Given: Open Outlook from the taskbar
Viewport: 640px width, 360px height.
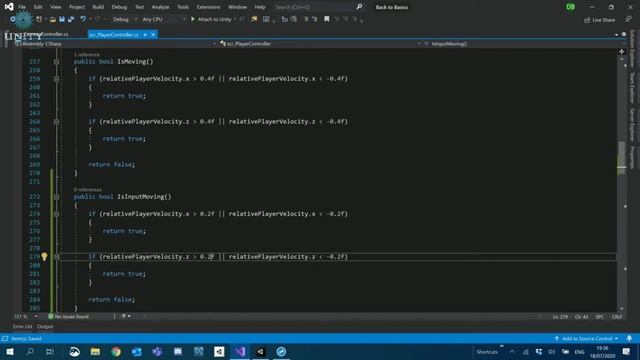Looking at the screenshot, I should point(136,351).
